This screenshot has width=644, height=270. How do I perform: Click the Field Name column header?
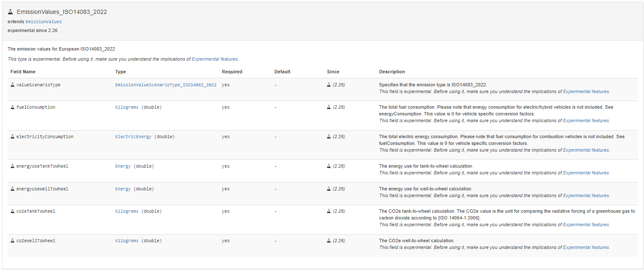pos(23,72)
